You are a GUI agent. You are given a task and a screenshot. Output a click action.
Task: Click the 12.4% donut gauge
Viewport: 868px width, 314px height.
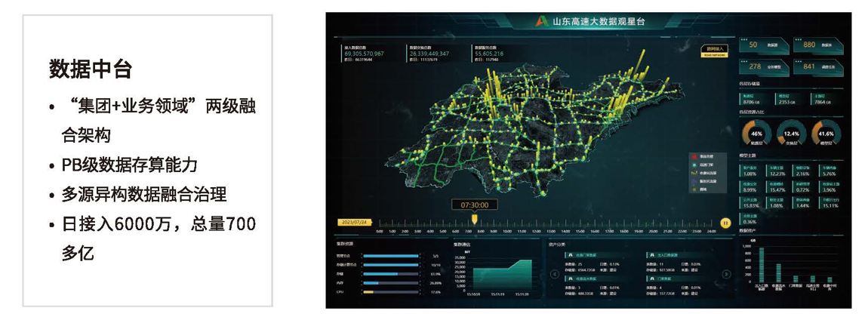click(791, 133)
